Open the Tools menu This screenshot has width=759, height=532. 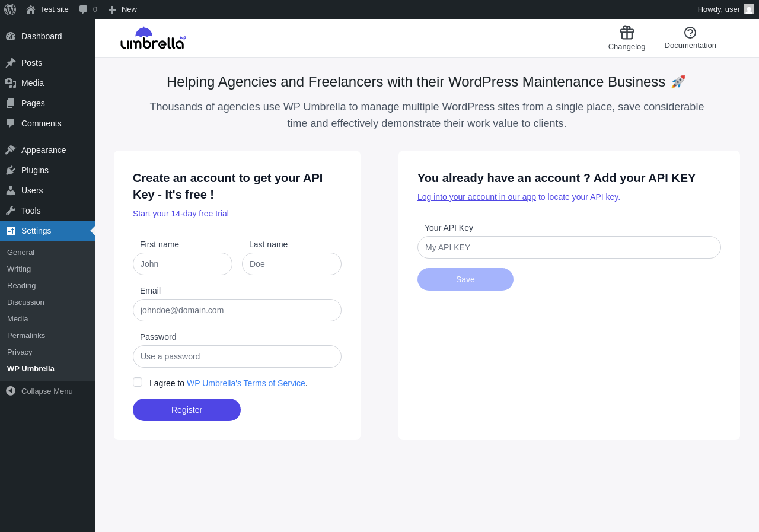pos(47,211)
